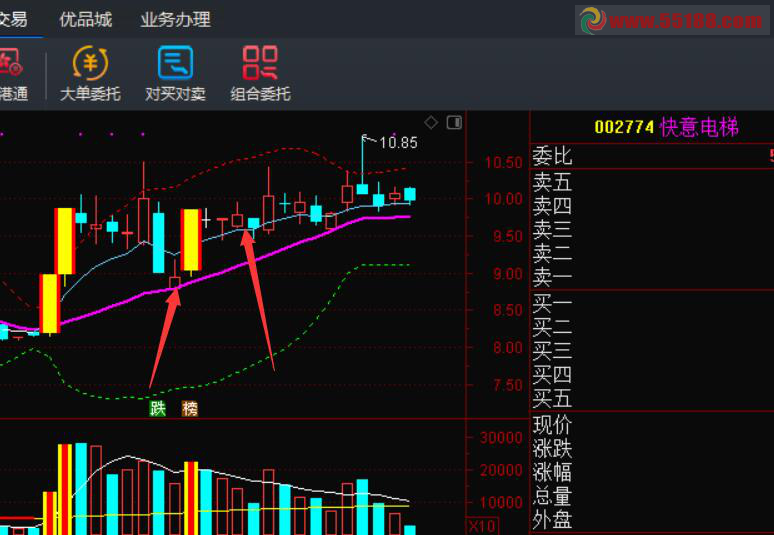Screen dimensions: 775x535
Task: Click the stock code 002774
Action: pyautogui.click(x=624, y=127)
